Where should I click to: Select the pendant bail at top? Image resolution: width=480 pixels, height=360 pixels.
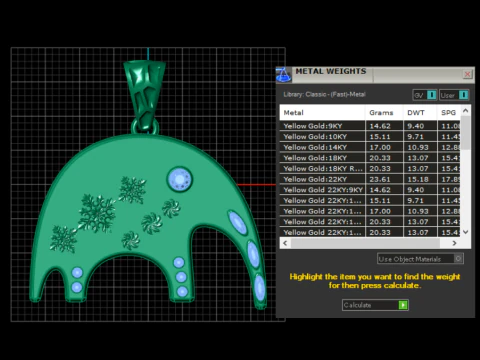pos(145,94)
